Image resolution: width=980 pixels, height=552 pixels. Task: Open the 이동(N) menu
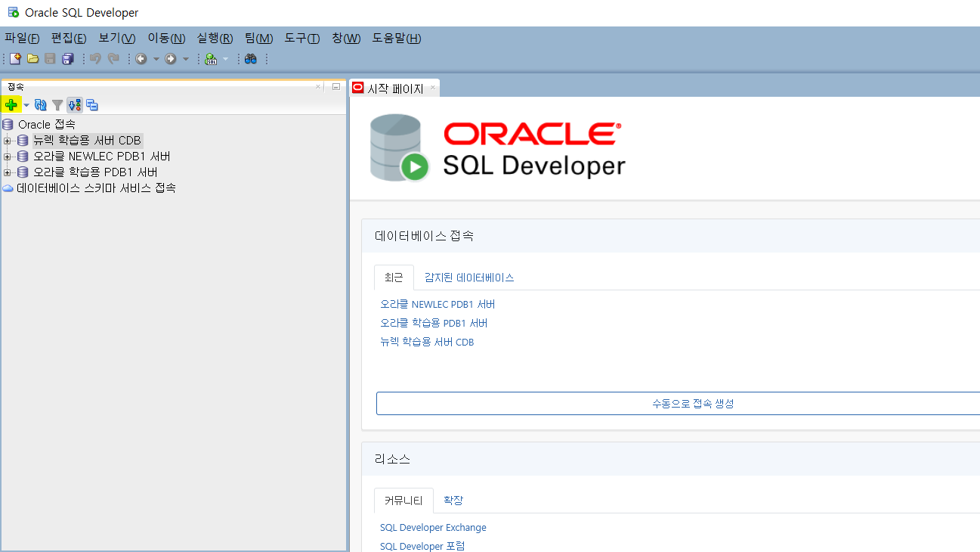166,39
